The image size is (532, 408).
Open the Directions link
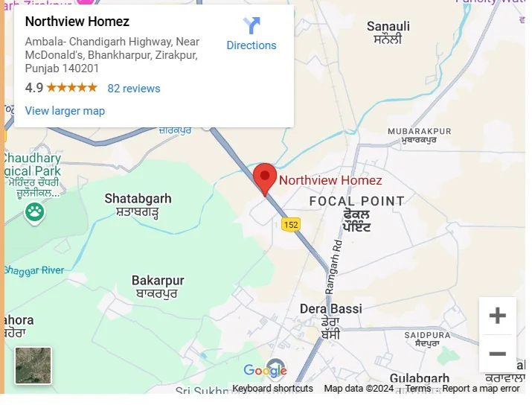251,45
